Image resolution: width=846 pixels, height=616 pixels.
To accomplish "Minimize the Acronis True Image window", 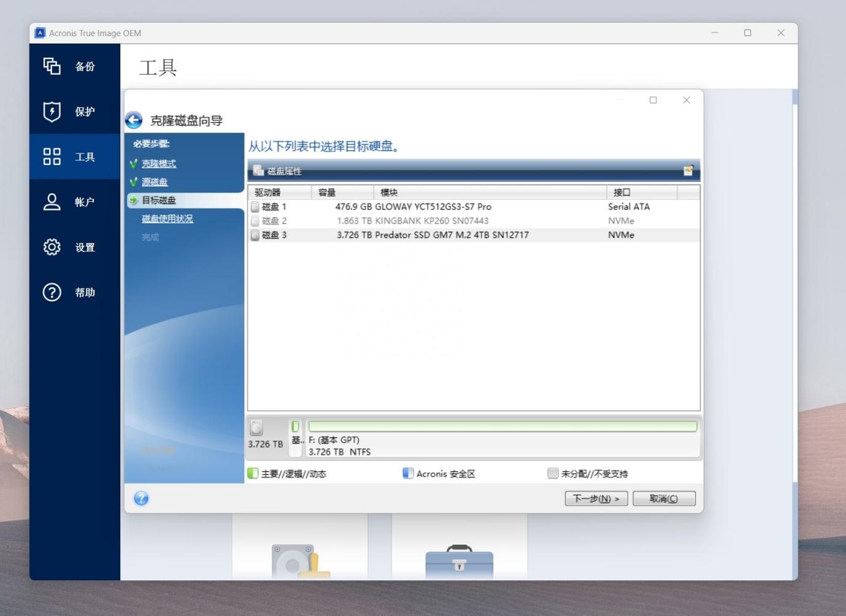I will pos(715,33).
